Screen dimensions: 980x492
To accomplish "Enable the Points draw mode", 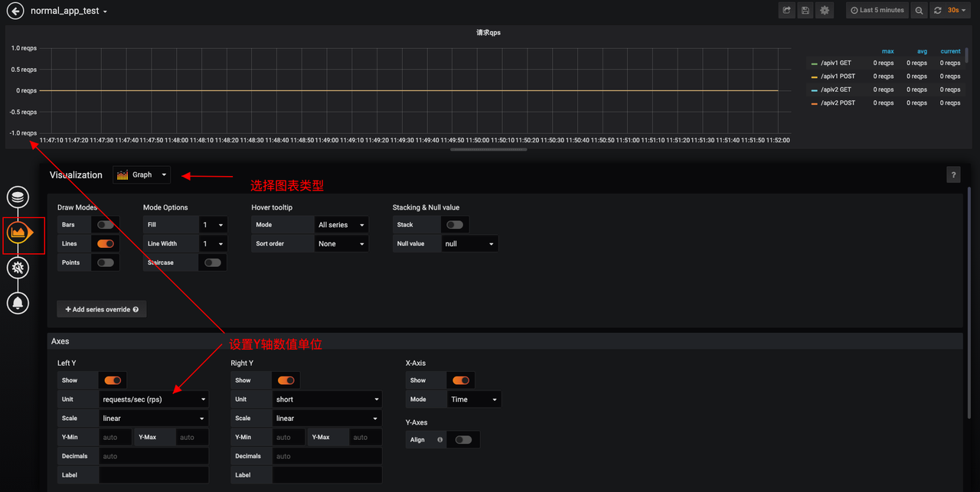I will coord(106,262).
